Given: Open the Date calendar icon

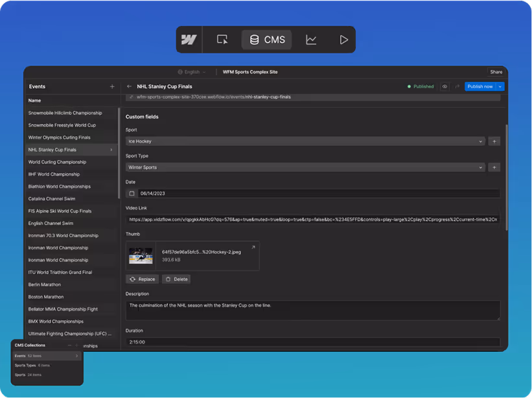Looking at the screenshot, I should point(132,193).
